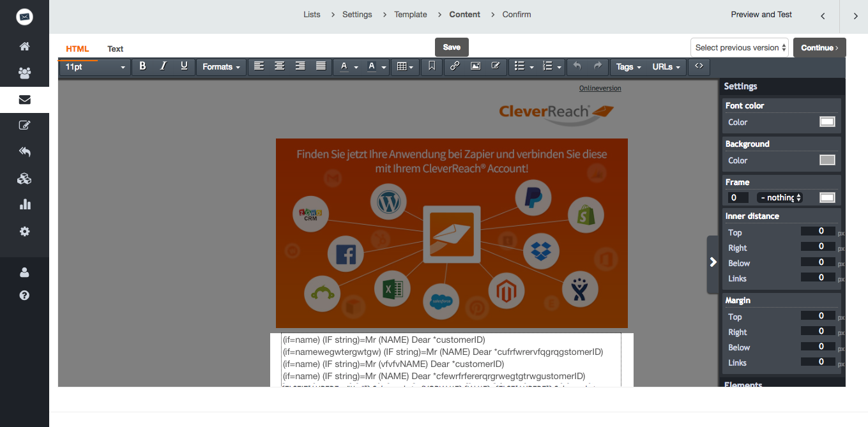Open the Home dashboard from the sidebar
Screen dimensions: 868x427
pos(24,47)
